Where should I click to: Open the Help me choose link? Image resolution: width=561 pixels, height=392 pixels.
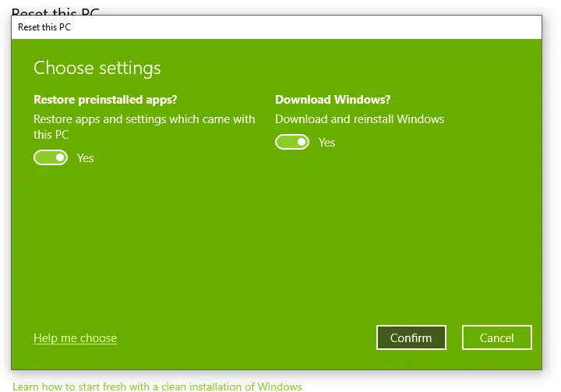pyautogui.click(x=75, y=338)
